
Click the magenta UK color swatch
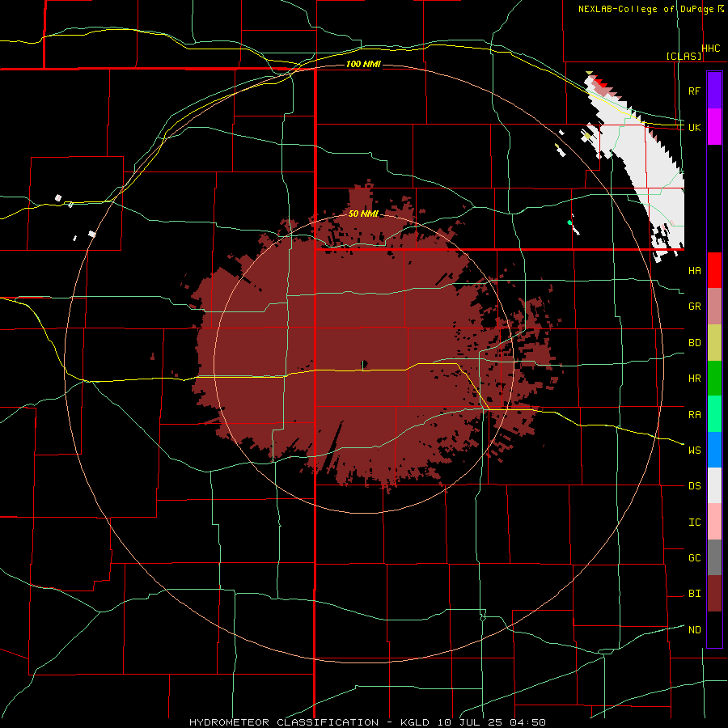click(x=714, y=127)
